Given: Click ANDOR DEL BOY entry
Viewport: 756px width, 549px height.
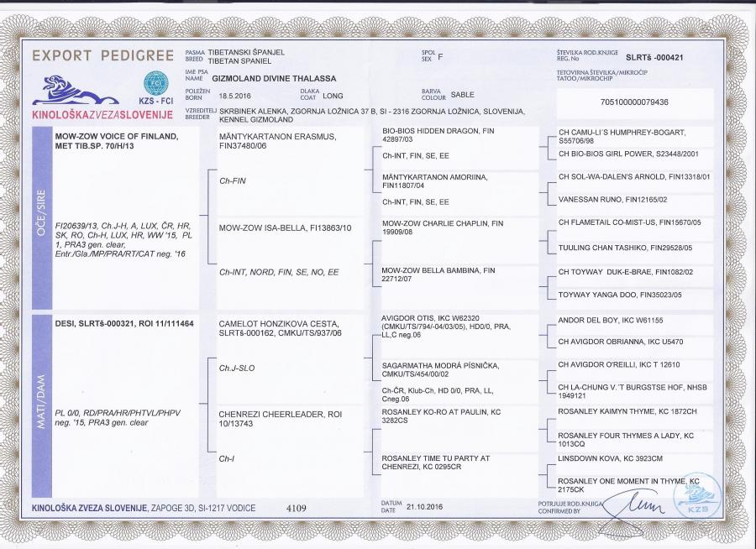Looking at the screenshot, I should 610,320.
